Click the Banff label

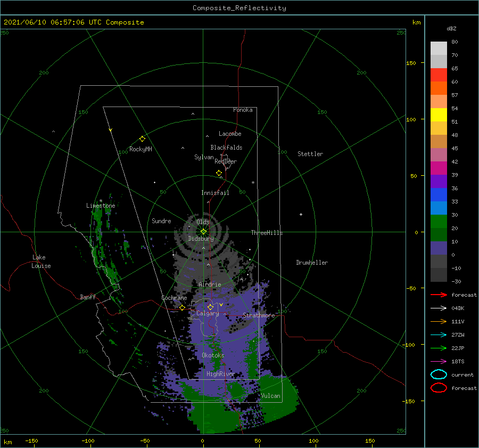pos(88,297)
